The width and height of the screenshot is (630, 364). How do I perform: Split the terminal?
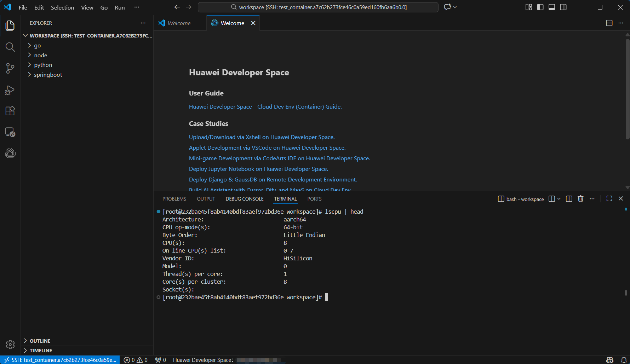569,199
